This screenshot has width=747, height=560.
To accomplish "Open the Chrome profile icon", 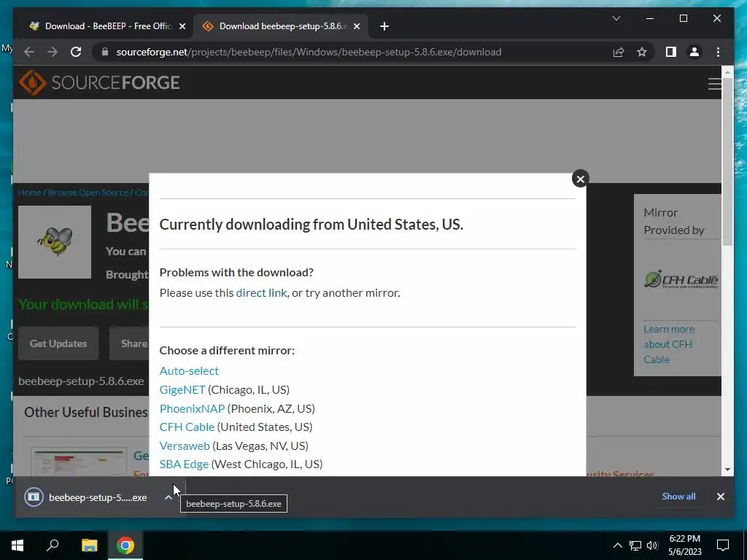I will 694,52.
